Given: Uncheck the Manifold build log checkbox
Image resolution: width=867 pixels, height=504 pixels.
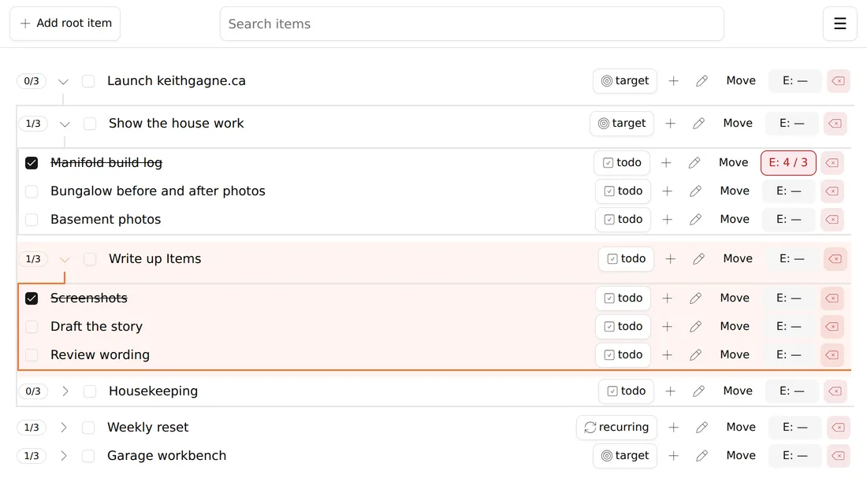Looking at the screenshot, I should (x=32, y=163).
